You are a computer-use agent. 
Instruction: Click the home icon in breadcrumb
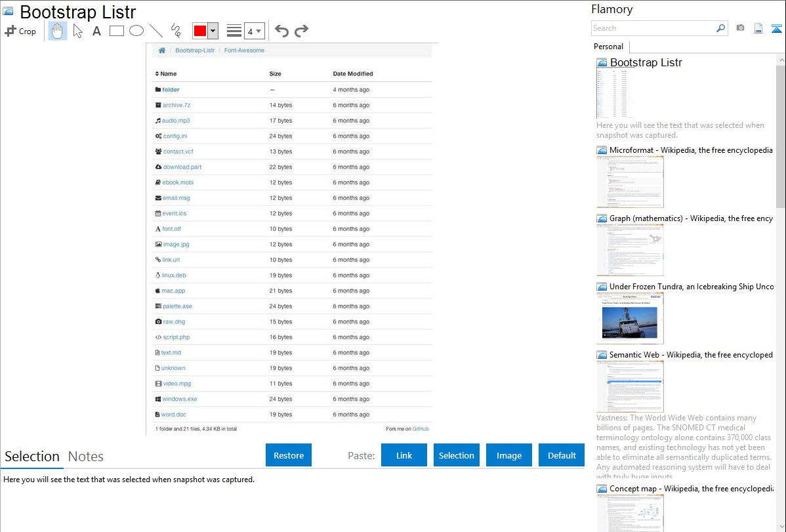pos(162,50)
